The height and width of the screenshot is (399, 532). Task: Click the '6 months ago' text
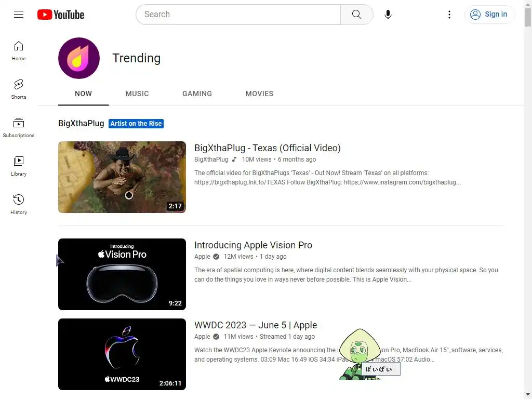coord(297,159)
